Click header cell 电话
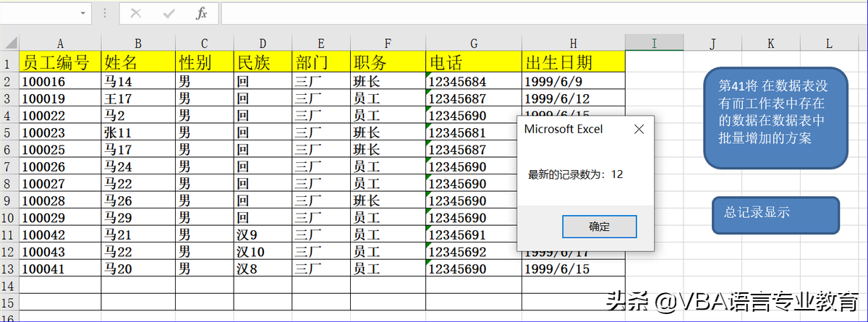 [474, 62]
